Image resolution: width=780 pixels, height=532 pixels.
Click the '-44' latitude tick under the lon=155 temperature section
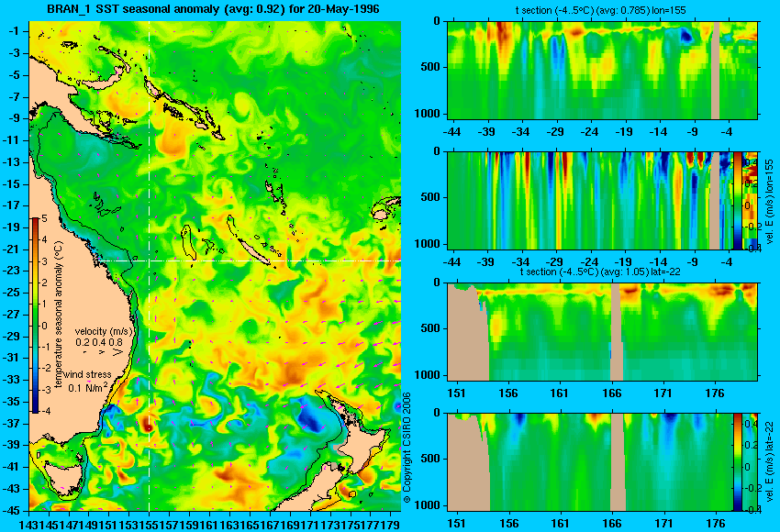451,132
